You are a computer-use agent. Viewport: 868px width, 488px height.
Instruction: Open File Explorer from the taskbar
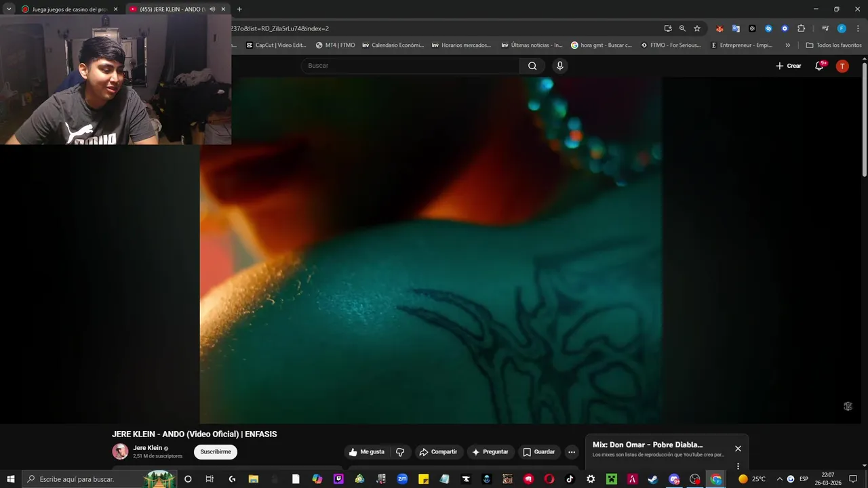[253, 479]
